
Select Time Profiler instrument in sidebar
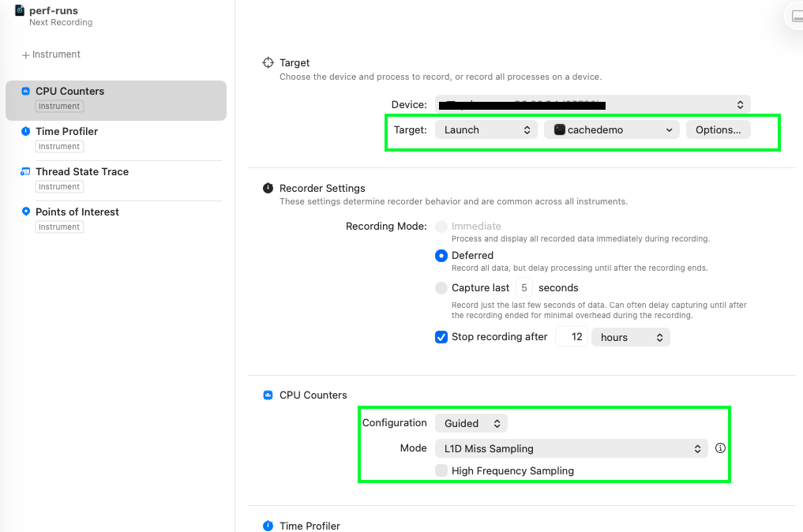click(x=116, y=139)
